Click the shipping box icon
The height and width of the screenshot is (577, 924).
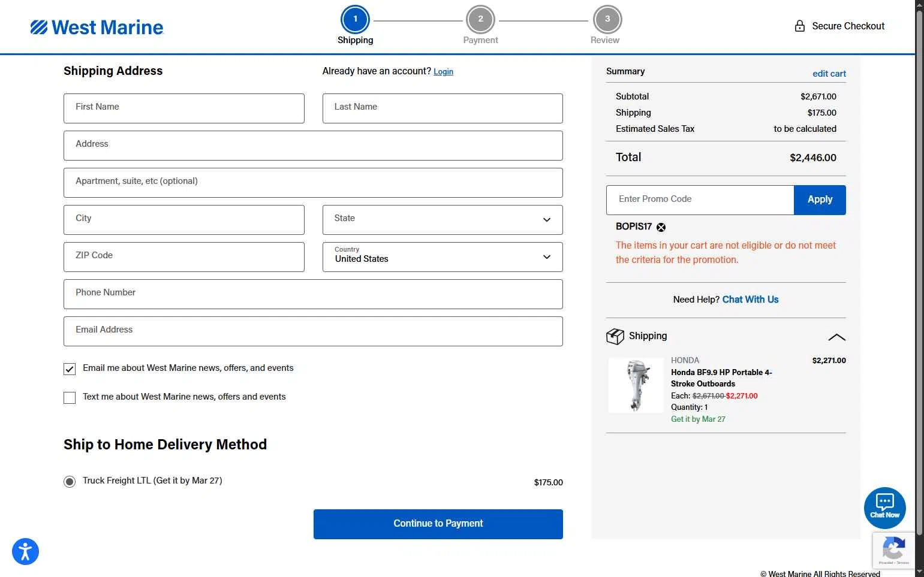click(x=615, y=337)
